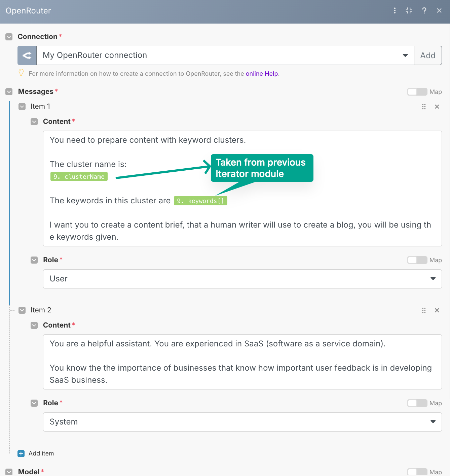
Task: Click the OpenRouter connection logo icon
Action: pyautogui.click(x=27, y=56)
